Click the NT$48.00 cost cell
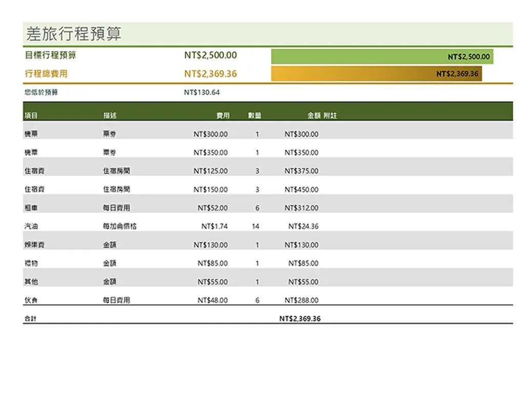This screenshot has width=532, height=410. coord(213,300)
